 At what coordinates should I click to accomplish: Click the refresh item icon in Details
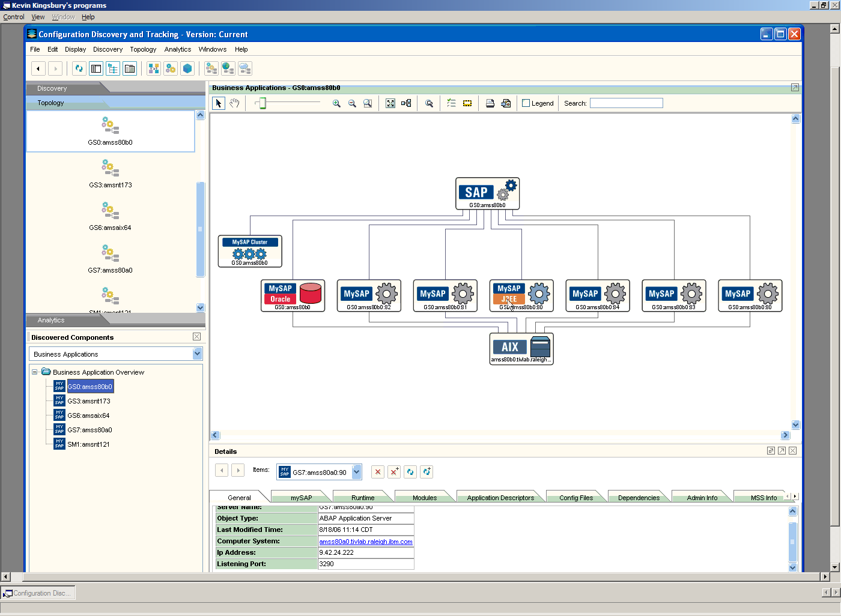(410, 472)
